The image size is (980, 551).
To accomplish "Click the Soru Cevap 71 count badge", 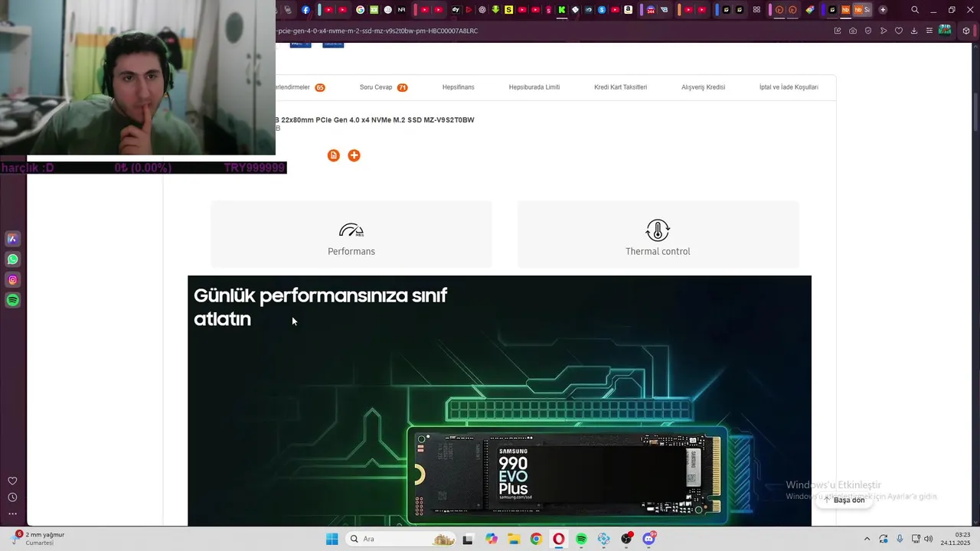I will pos(402,87).
